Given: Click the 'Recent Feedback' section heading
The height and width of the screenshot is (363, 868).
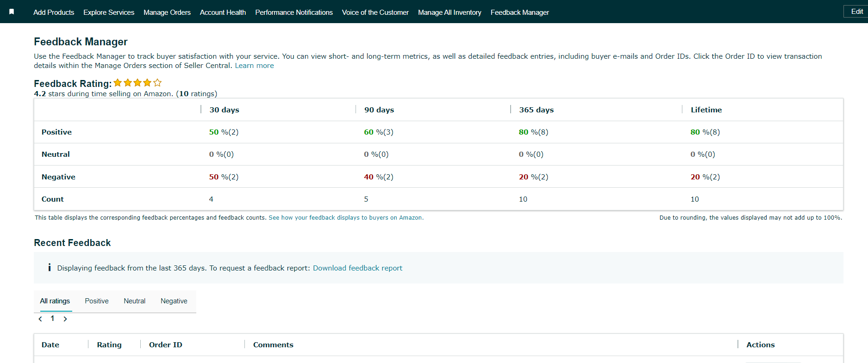Looking at the screenshot, I should point(72,243).
